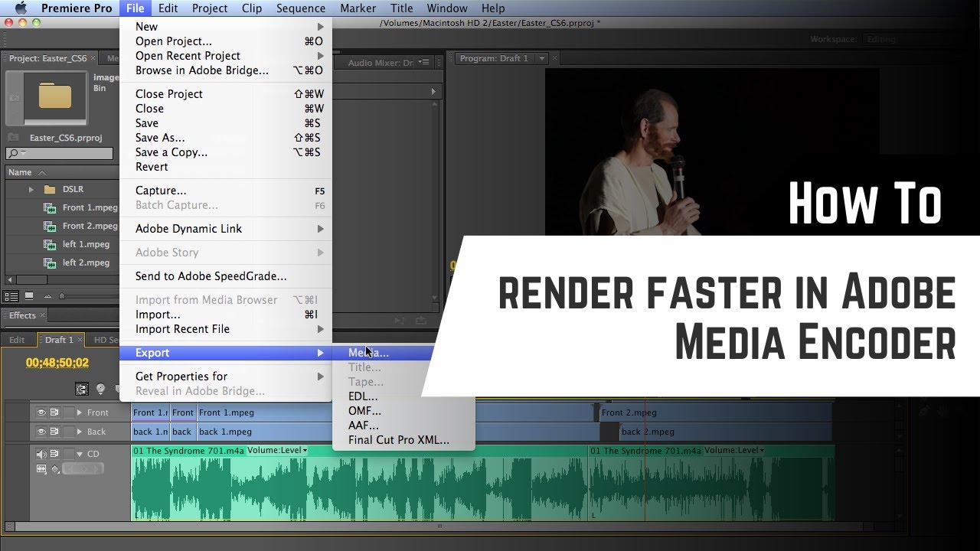The image size is (980, 551).
Task: Choose Media... from Export submenu
Action: (x=368, y=353)
